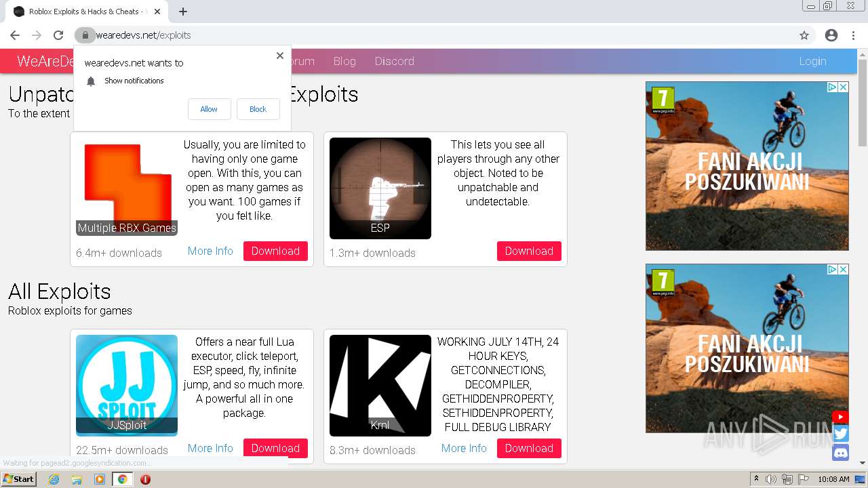Viewport: 868px width, 488px height.
Task: Click the WeAreDevs site logo
Action: [x=45, y=61]
